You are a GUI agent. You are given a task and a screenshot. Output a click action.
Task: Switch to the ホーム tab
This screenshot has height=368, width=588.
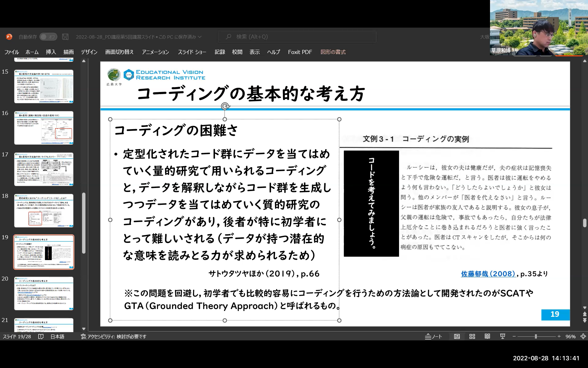(32, 52)
